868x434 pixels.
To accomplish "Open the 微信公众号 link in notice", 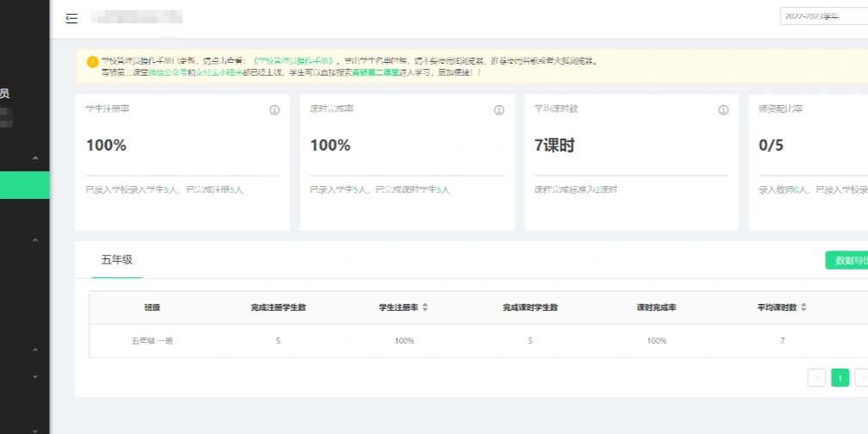I will 169,72.
